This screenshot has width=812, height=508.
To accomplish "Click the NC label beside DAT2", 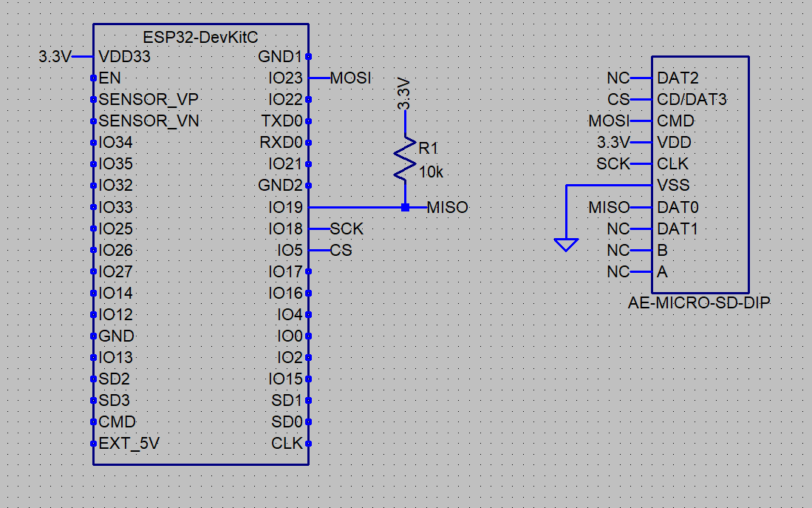I will [x=618, y=78].
